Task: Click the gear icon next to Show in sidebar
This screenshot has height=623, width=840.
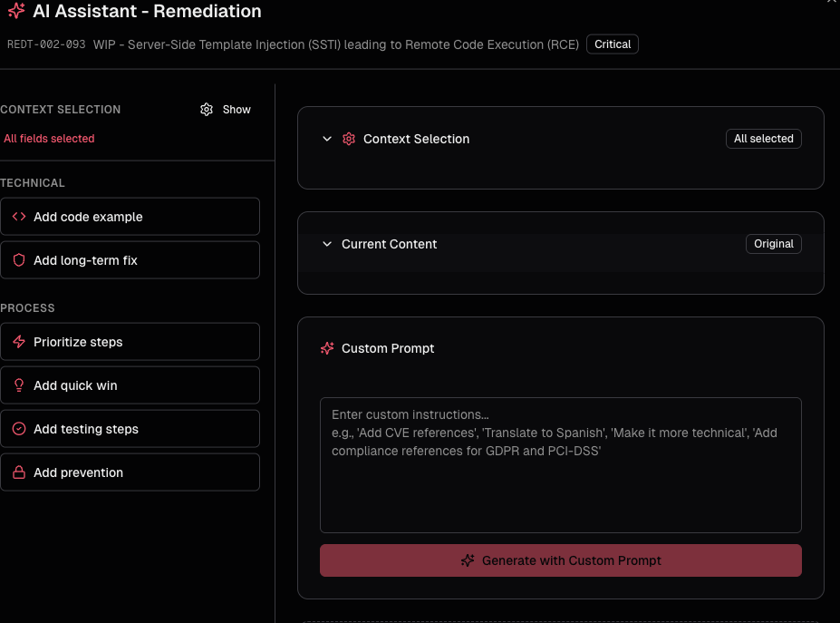Action: 206,109
